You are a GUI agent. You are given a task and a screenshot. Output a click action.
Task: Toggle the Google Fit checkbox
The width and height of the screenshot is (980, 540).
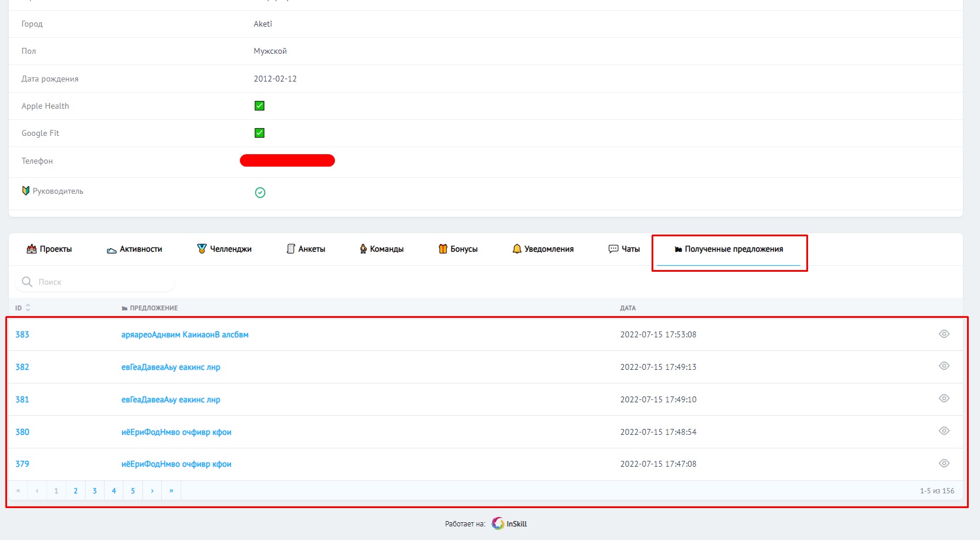click(259, 133)
